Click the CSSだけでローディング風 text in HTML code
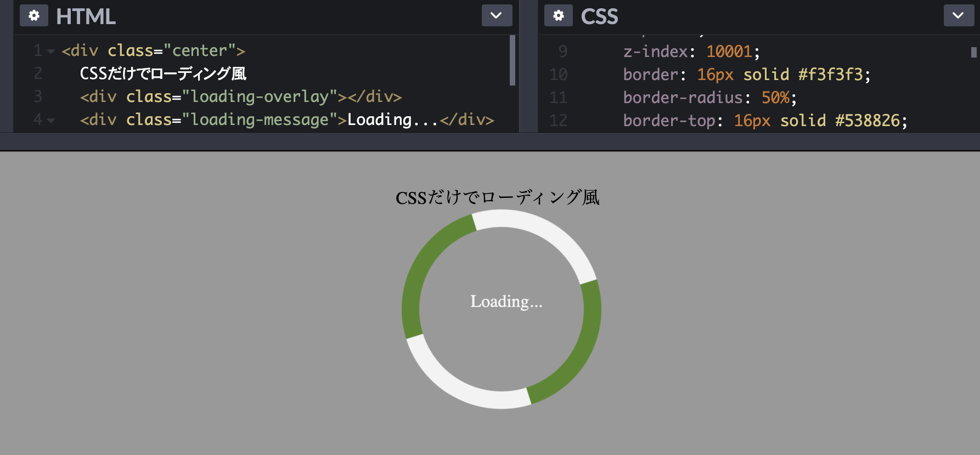The width and height of the screenshot is (980, 455). (163, 73)
